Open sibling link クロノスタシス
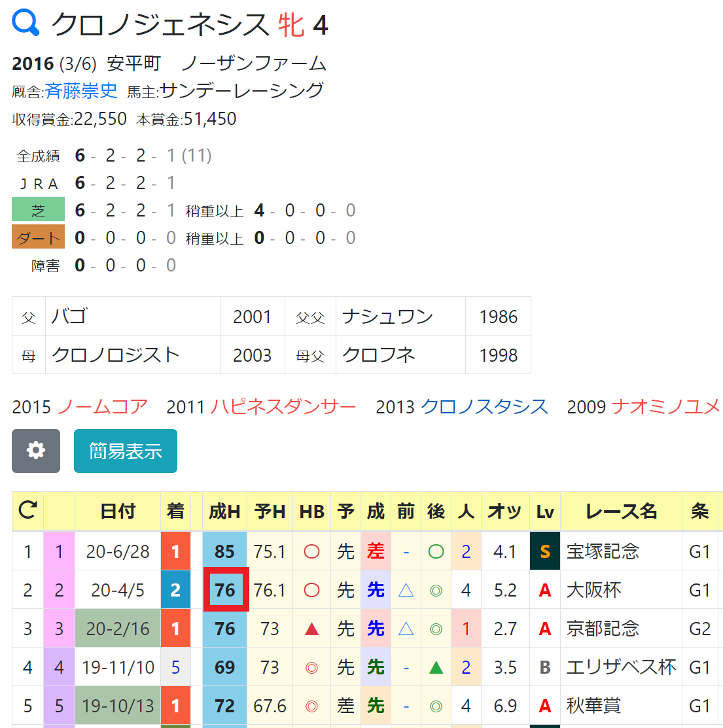 pyautogui.click(x=484, y=407)
